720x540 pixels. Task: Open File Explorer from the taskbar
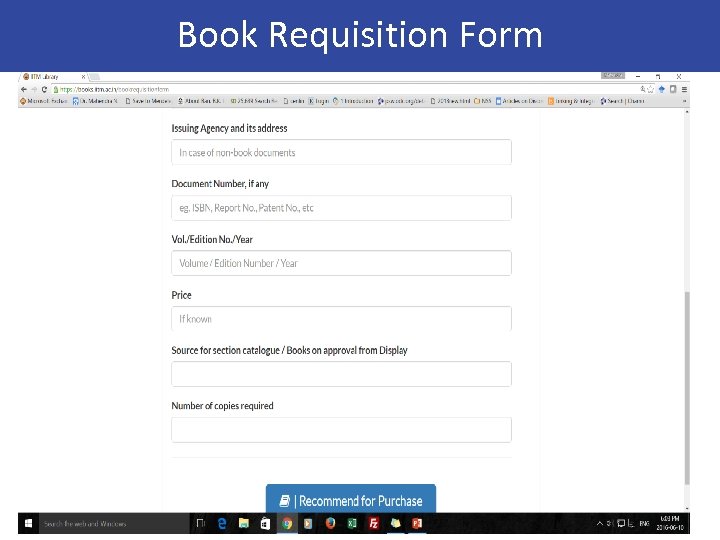pyautogui.click(x=243, y=523)
